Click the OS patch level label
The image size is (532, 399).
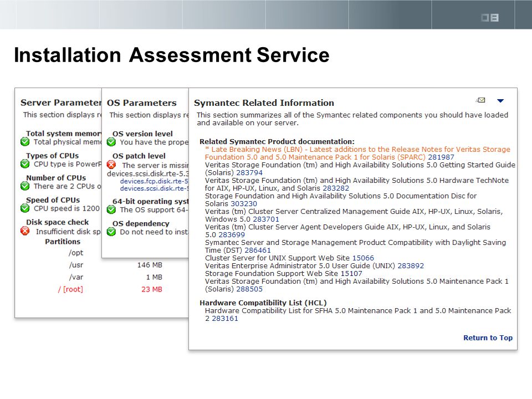[x=139, y=156]
